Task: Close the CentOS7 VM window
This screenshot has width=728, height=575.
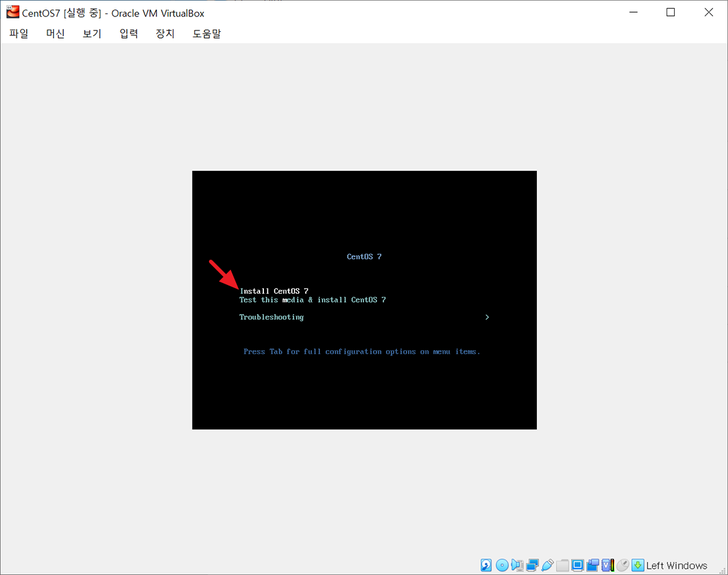Action: coord(708,12)
